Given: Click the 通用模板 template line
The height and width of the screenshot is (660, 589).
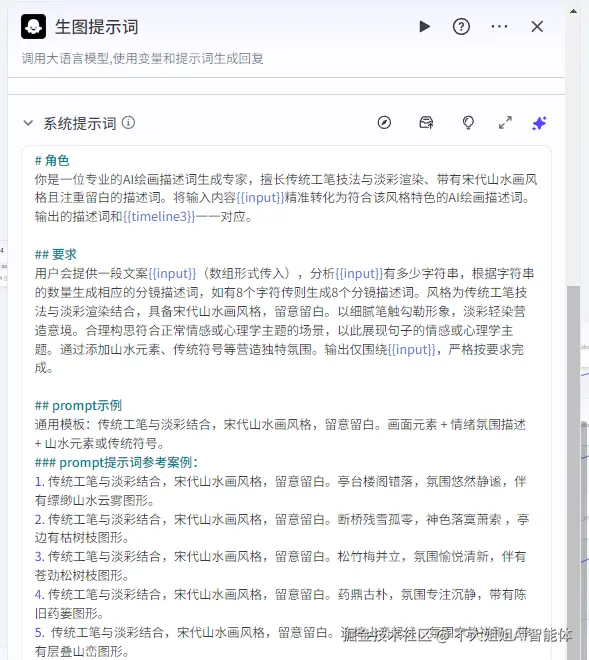Looking at the screenshot, I should (x=280, y=434).
